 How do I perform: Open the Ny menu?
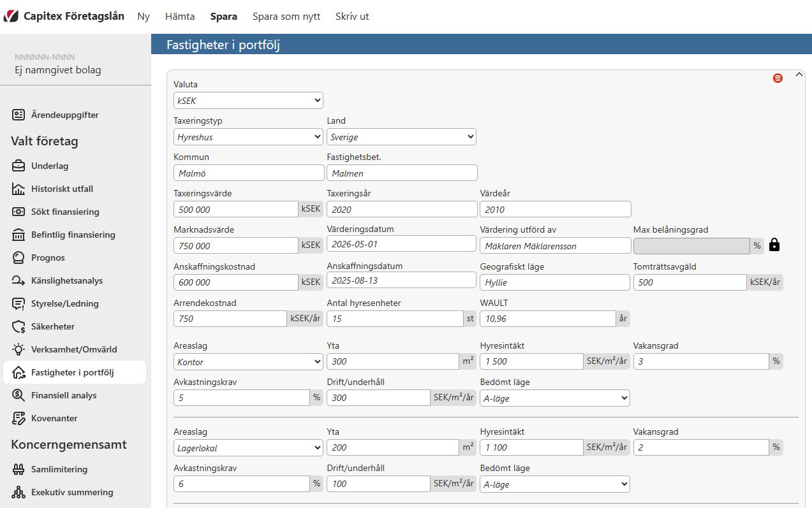pyautogui.click(x=144, y=17)
